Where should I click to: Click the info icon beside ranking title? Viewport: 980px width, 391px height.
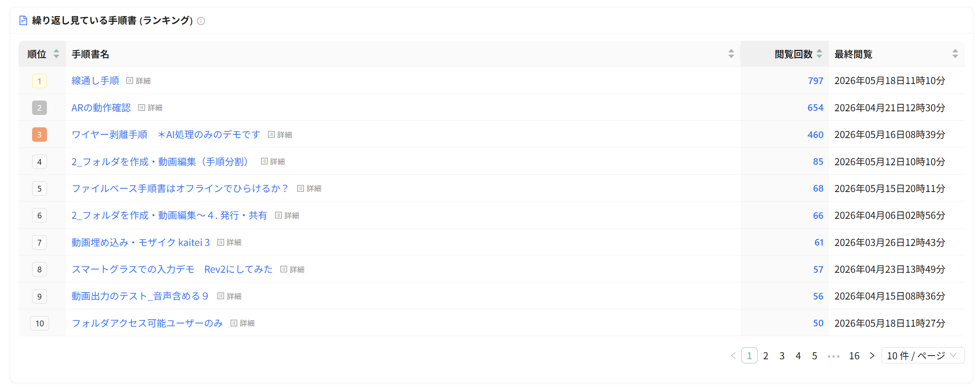[201, 21]
